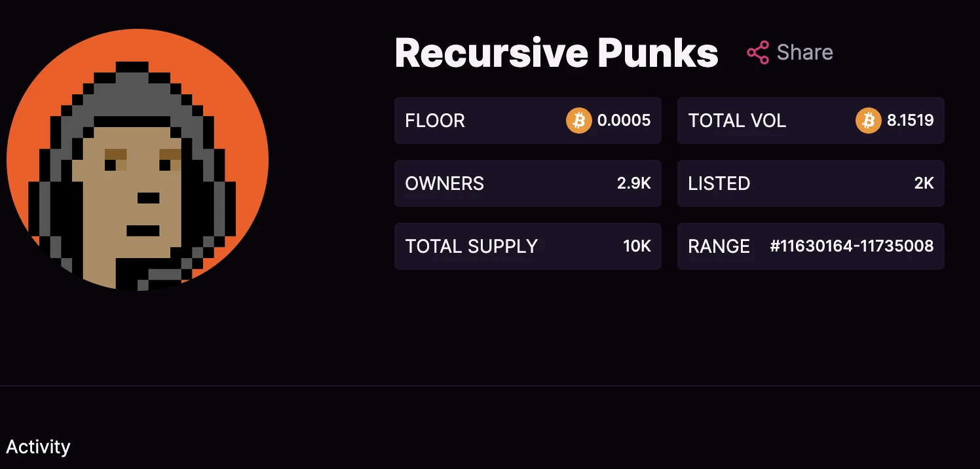Select the 0.0005 floor price value
Image resolution: width=980 pixels, height=469 pixels.
coord(624,121)
